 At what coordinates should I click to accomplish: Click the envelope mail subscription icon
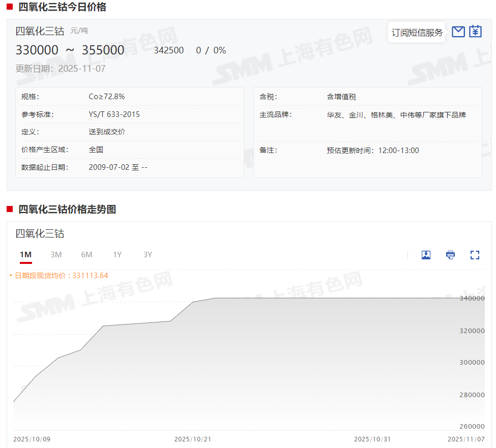tap(458, 32)
